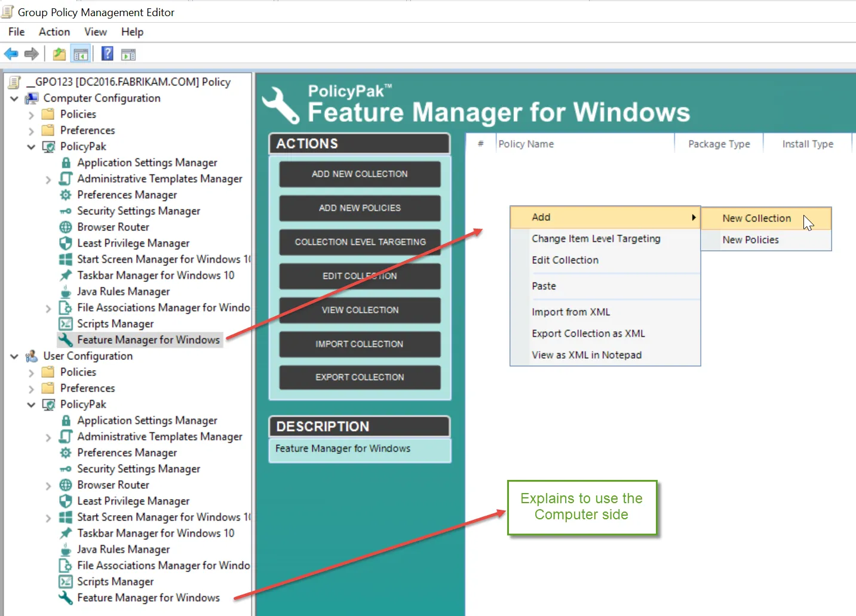
Task: Open Help via the blue question mark icon
Action: pyautogui.click(x=108, y=54)
